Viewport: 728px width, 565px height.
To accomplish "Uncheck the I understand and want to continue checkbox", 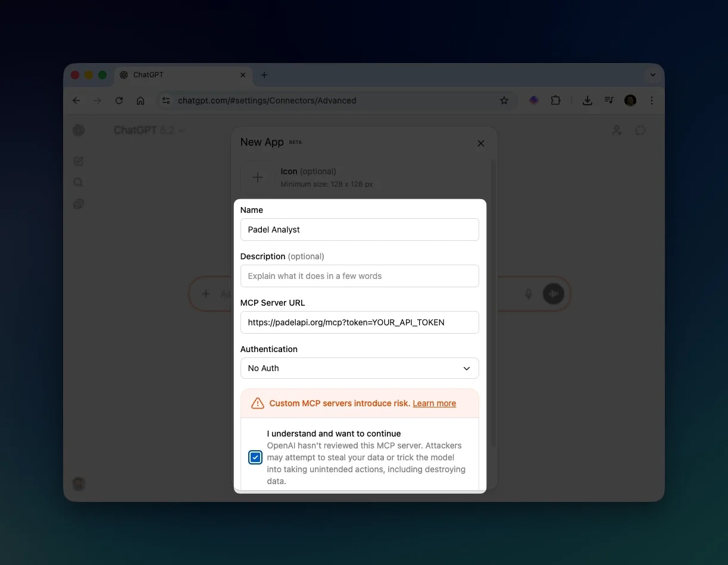I will point(255,457).
